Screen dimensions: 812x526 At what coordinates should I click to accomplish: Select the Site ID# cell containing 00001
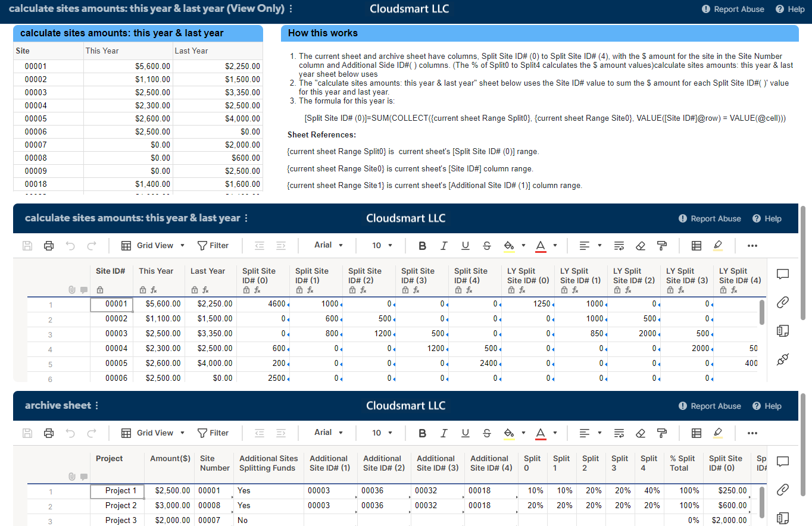point(111,304)
